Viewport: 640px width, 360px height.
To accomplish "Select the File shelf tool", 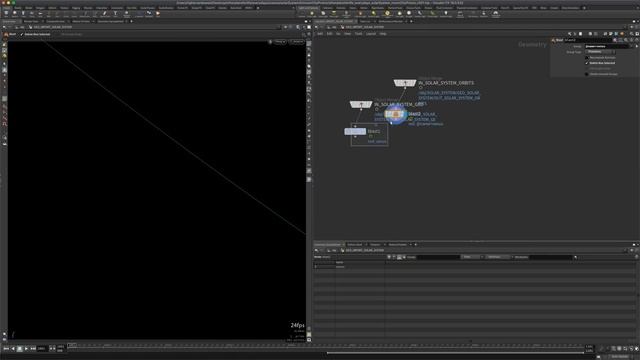I will (158, 13).
